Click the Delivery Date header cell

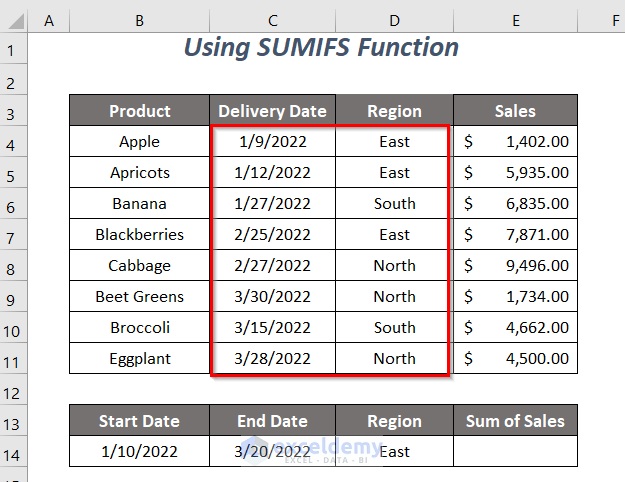pyautogui.click(x=272, y=111)
